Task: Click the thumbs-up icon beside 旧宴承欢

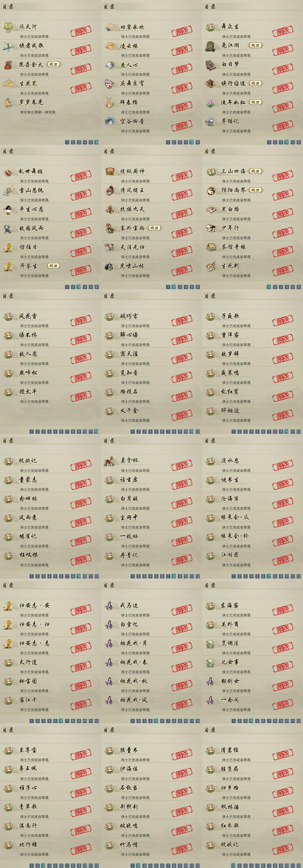Action: (x=110, y=27)
